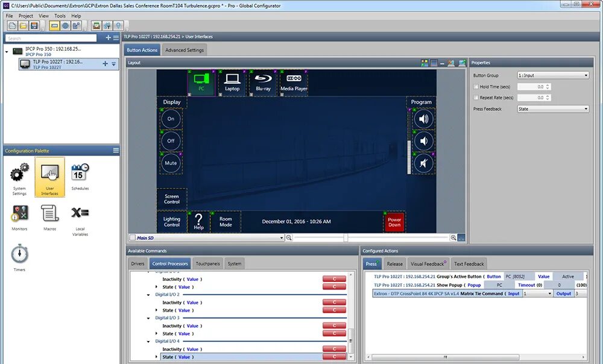Click the zoom in magnifier below the layout
The width and height of the screenshot is (603, 364).
(453, 238)
